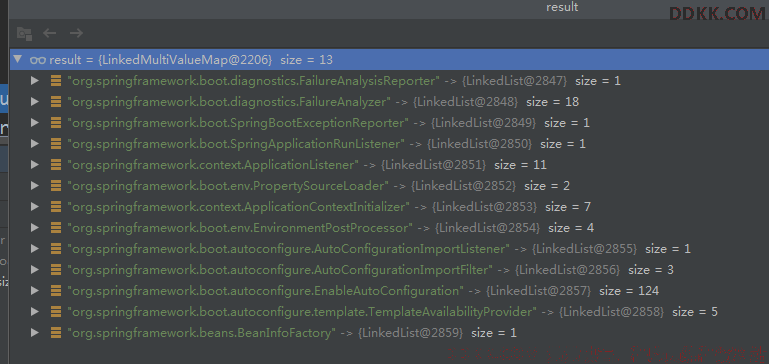Screen dimensions: 769x364
Task: Click the glasses icon beside result
Action: tap(38, 60)
